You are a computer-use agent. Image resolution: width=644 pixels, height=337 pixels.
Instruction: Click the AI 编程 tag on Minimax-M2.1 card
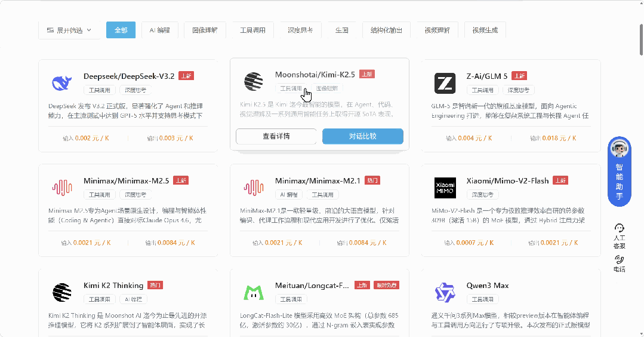pos(289,194)
